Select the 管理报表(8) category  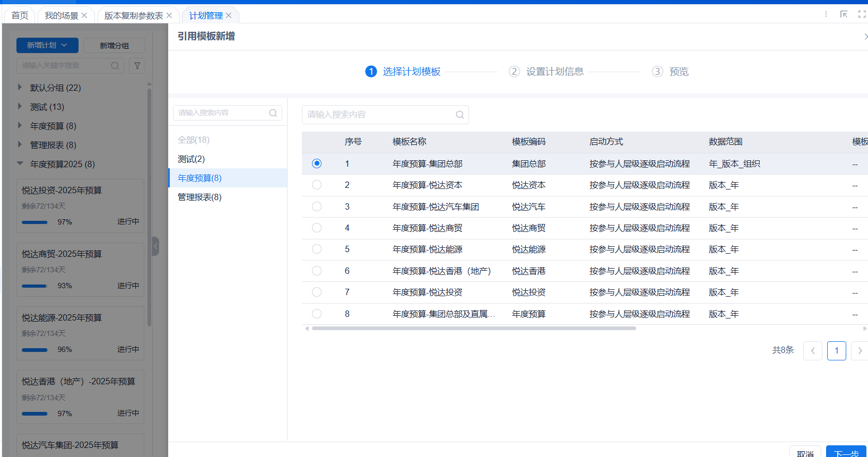pyautogui.click(x=199, y=197)
